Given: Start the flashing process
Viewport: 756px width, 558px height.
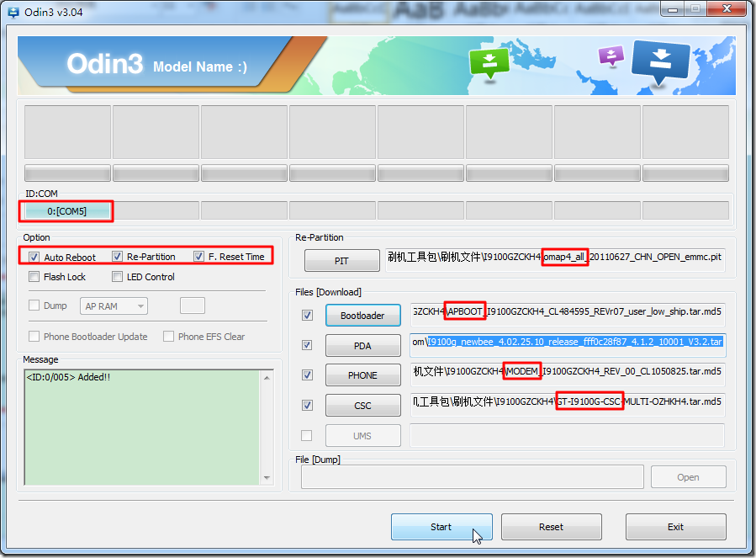Looking at the screenshot, I should pos(441,527).
